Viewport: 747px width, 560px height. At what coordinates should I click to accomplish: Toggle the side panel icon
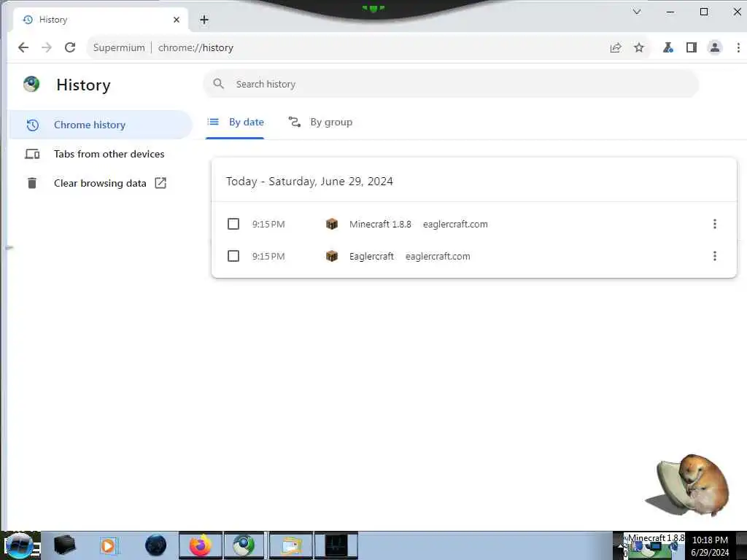coord(692,47)
